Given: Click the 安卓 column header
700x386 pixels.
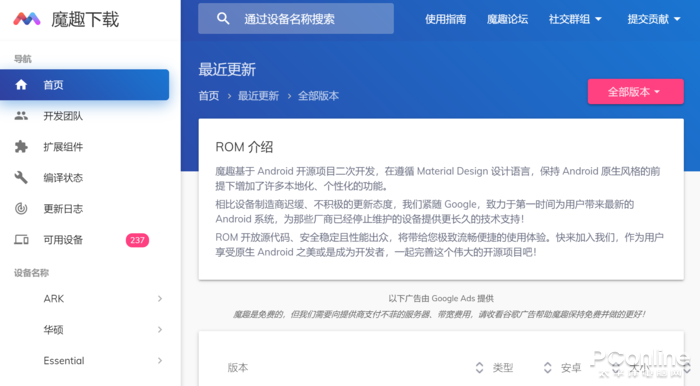Looking at the screenshot, I should click(x=571, y=368).
